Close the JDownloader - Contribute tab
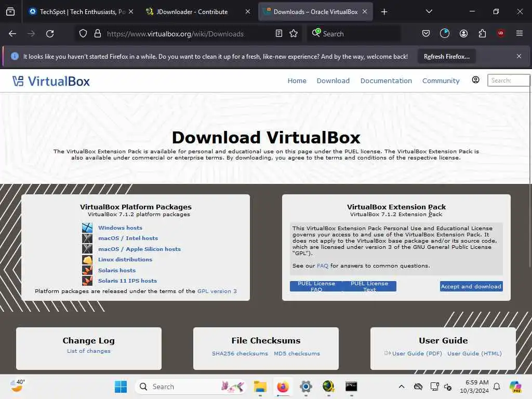Image resolution: width=532 pixels, height=399 pixels. coord(248,11)
